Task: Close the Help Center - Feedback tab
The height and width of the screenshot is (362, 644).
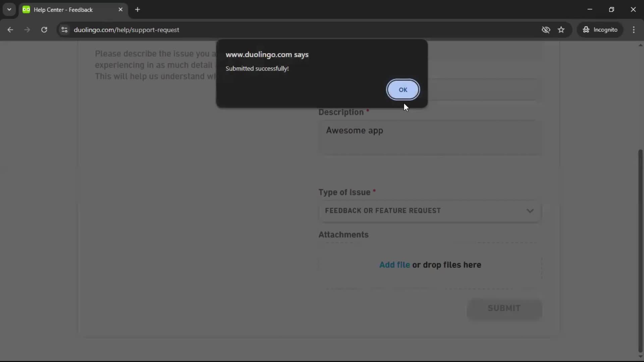Action: 121,9
